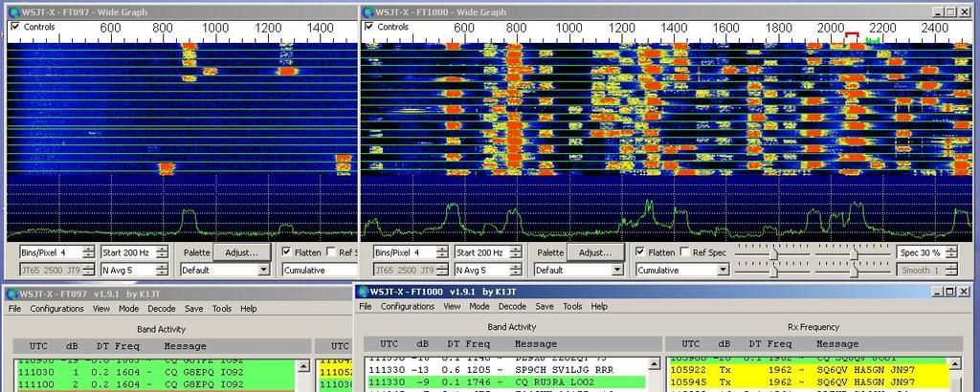Select 105945 Tx SQ6QV HA5GN JN97 row

(x=809, y=381)
